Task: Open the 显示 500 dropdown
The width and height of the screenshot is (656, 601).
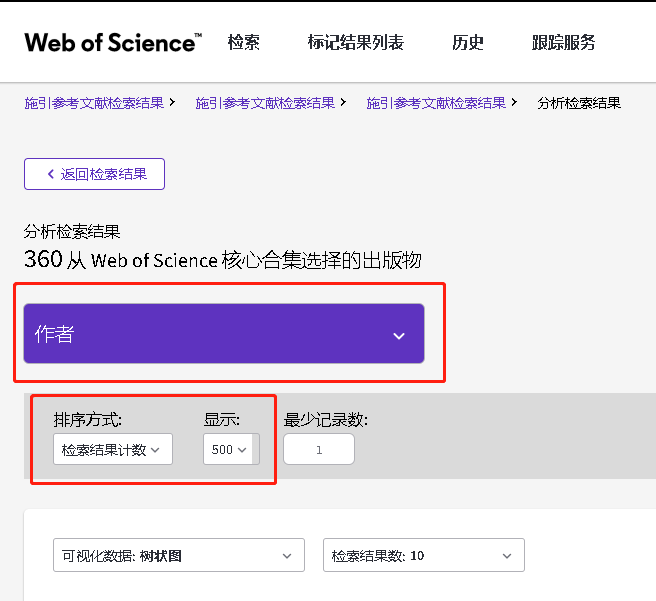Action: point(231,450)
